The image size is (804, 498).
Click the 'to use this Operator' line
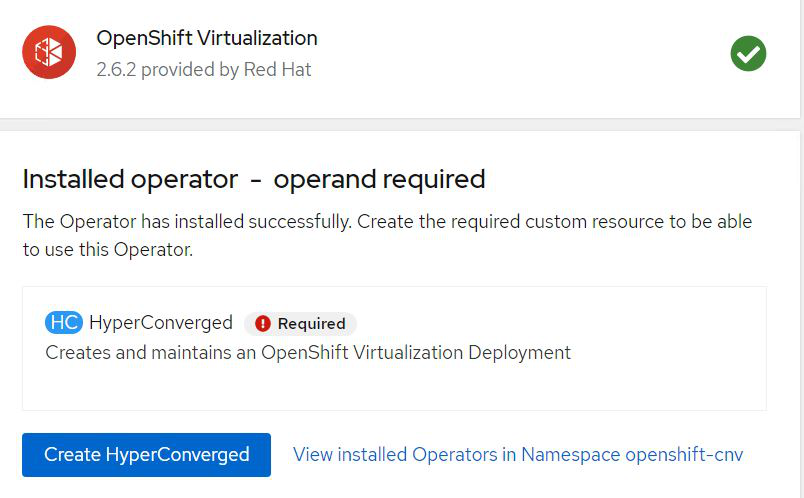click(107, 249)
